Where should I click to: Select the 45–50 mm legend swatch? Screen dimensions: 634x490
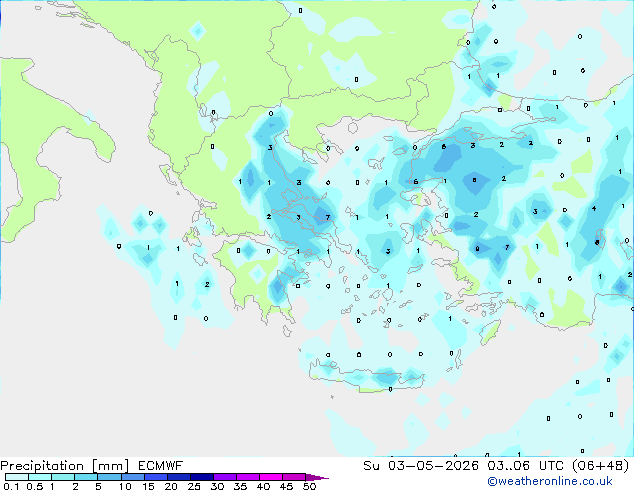pos(294,477)
